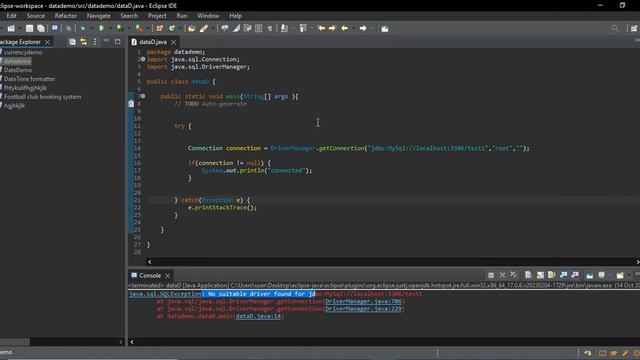
Task: Click the green Run button
Action: [101, 28]
